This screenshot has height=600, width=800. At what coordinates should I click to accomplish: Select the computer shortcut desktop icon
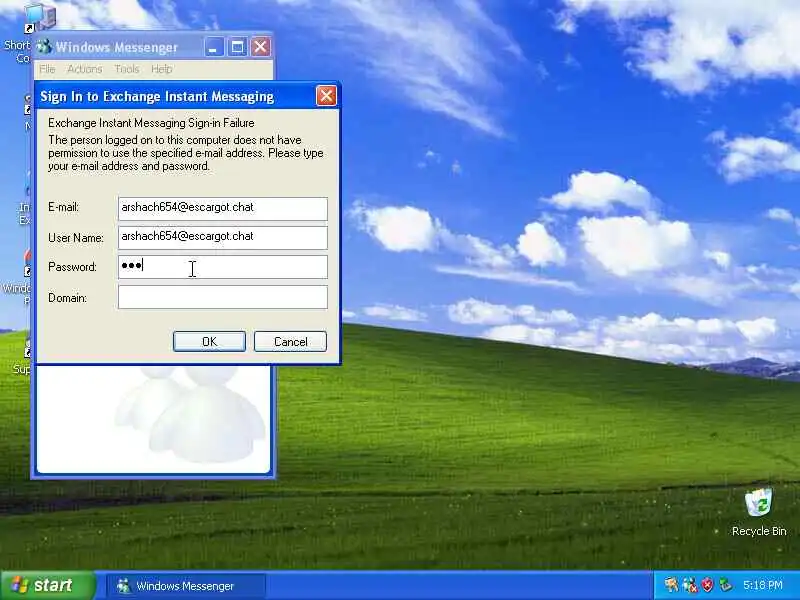40,17
